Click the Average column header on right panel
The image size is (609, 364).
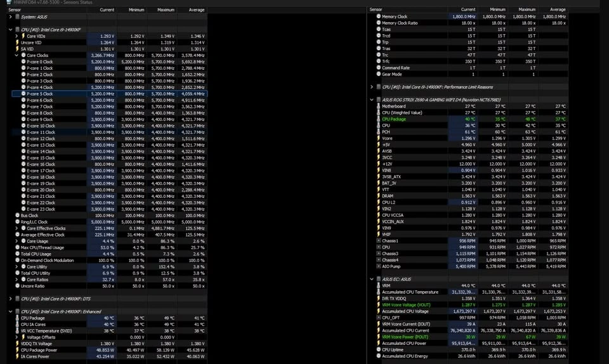click(557, 10)
